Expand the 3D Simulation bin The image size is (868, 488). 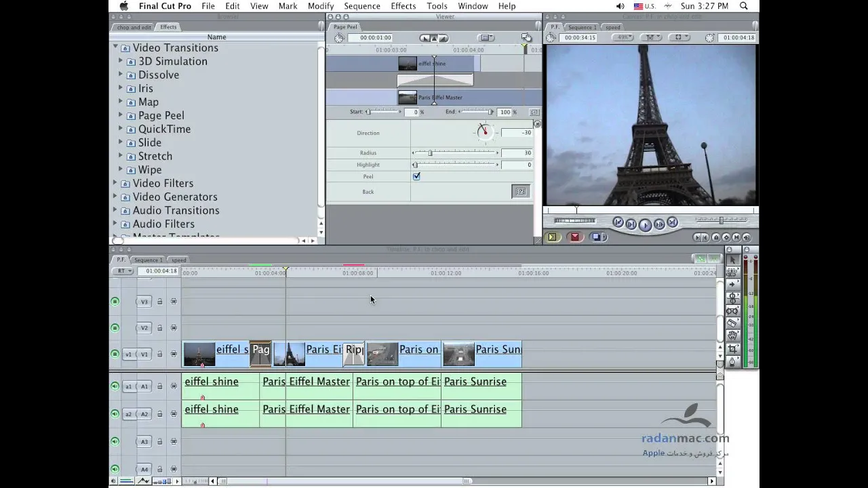[121, 61]
